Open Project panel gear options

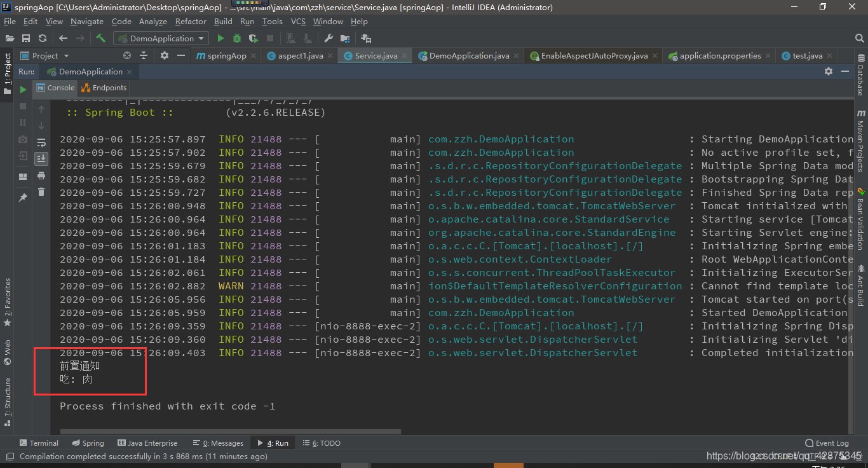(165, 55)
